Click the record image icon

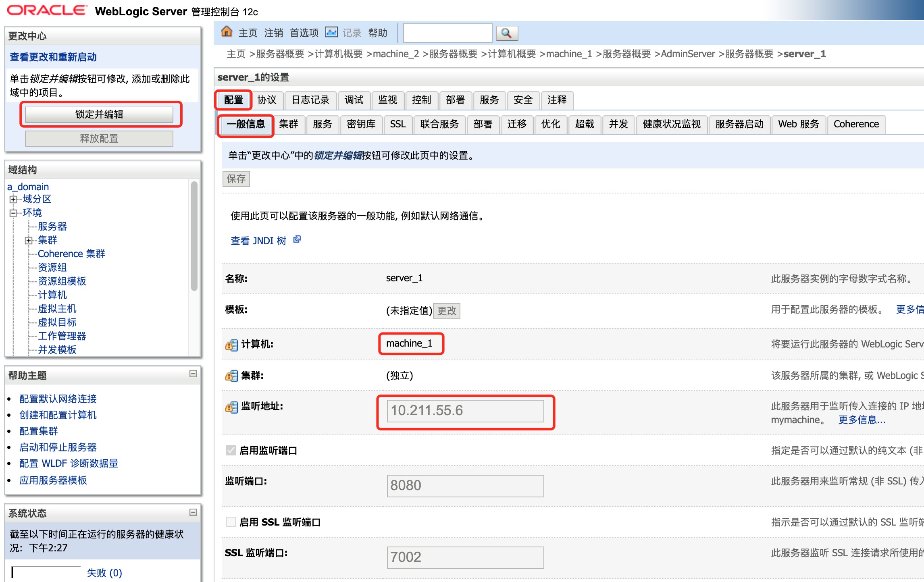click(331, 32)
